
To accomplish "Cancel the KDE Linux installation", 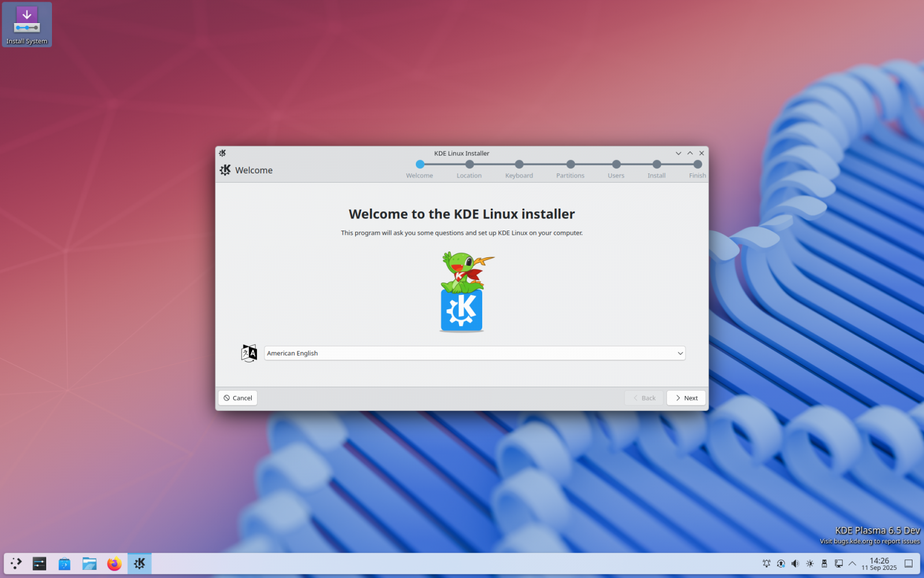I will coord(238,398).
